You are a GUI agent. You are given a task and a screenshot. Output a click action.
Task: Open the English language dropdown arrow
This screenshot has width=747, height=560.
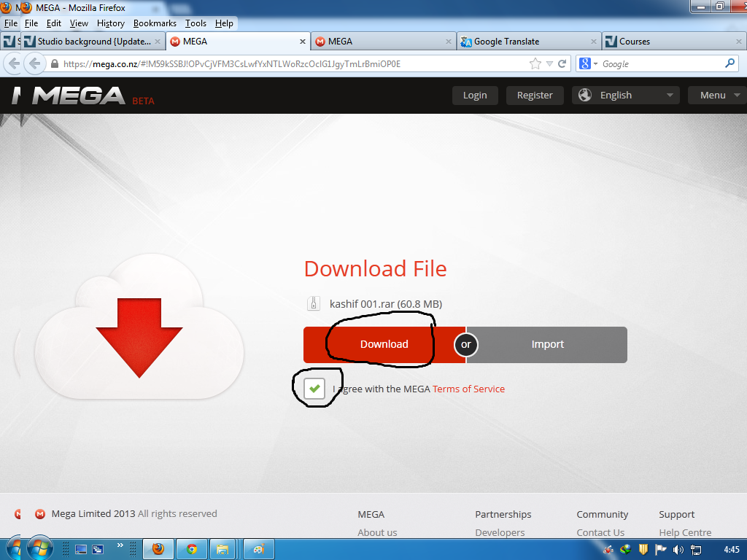click(670, 96)
